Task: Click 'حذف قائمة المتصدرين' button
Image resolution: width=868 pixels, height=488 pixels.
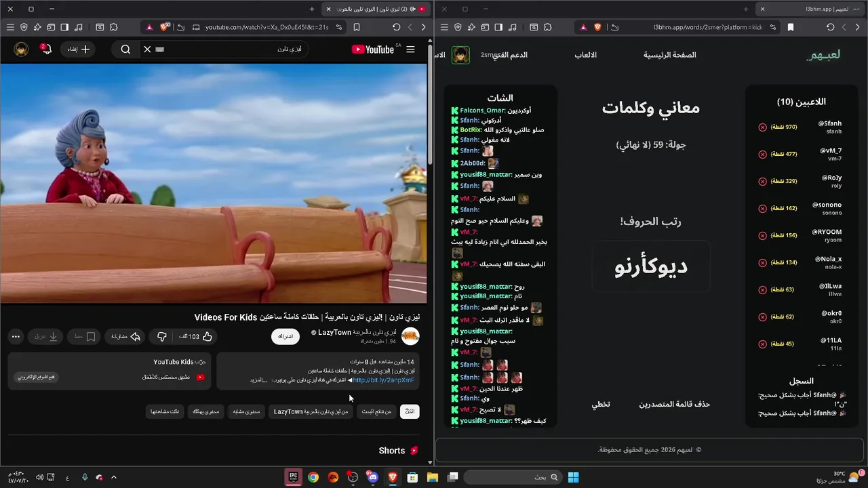Action: pos(675,404)
